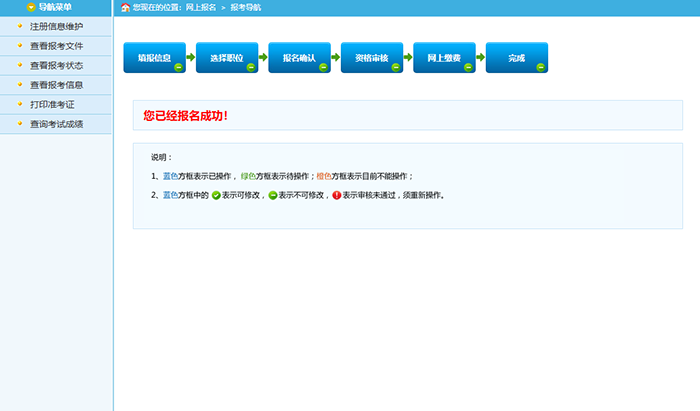
Task: Click the 网上报名 breadcrumb link
Action: pyautogui.click(x=200, y=8)
